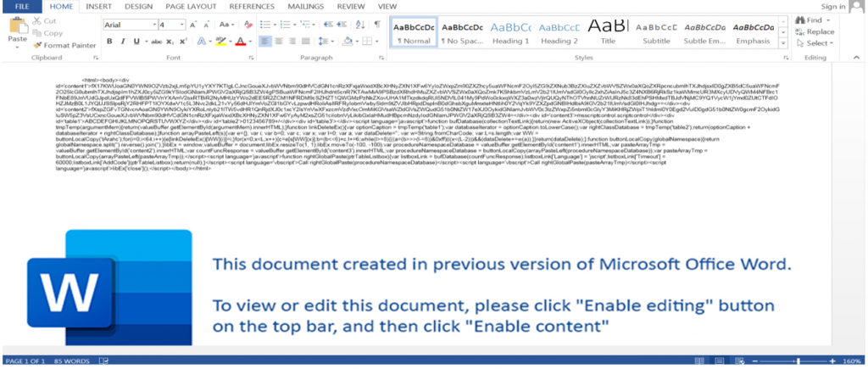This screenshot has width=868, height=369.
Task: Apply the Subtitle style
Action: (x=656, y=32)
